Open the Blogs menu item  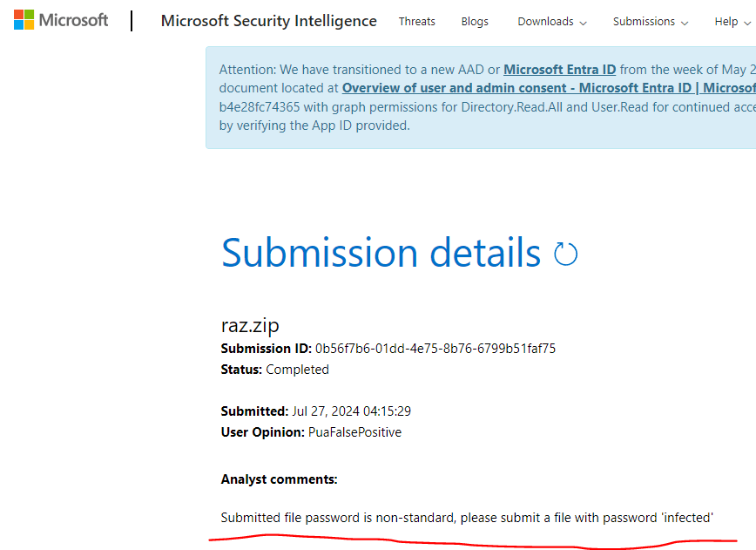(x=475, y=22)
